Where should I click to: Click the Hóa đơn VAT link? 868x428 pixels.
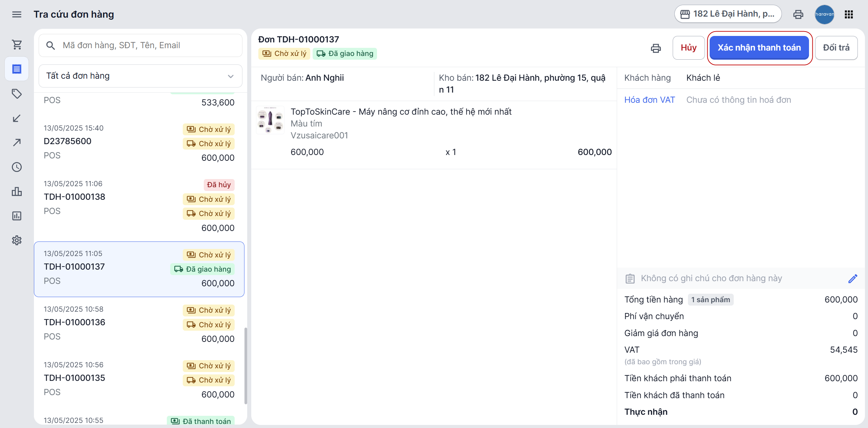pyautogui.click(x=649, y=100)
